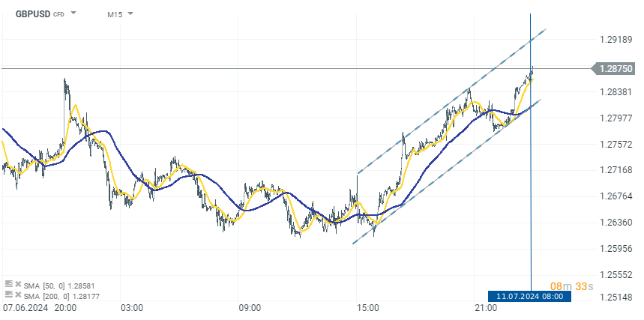This screenshot has height=320, width=644.
Task: Click the GBPUSD symbol name
Action: pyautogui.click(x=32, y=13)
